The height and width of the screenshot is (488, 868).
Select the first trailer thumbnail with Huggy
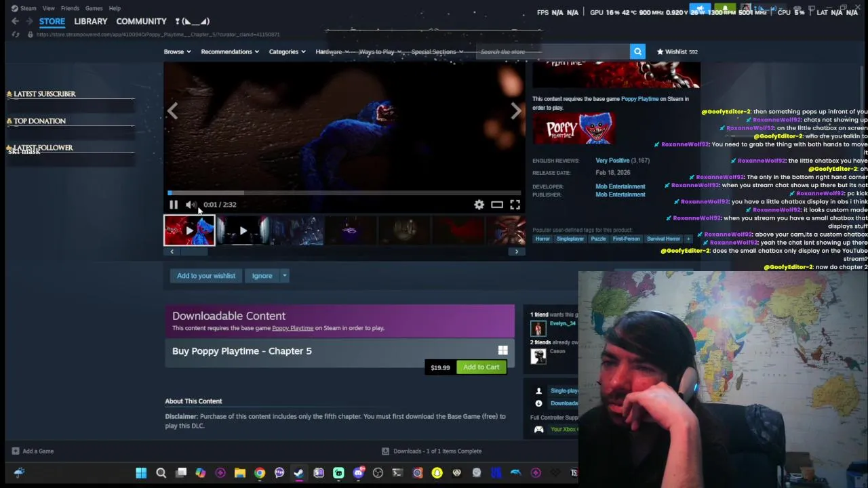189,231
